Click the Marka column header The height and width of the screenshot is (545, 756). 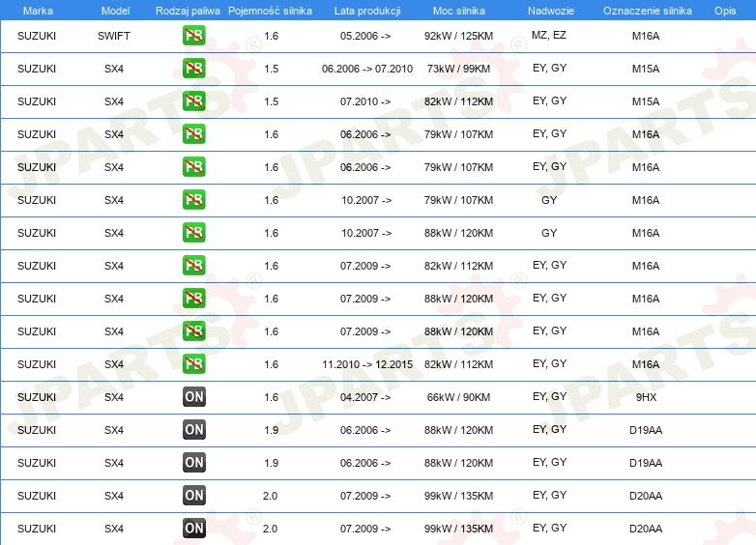[37, 10]
